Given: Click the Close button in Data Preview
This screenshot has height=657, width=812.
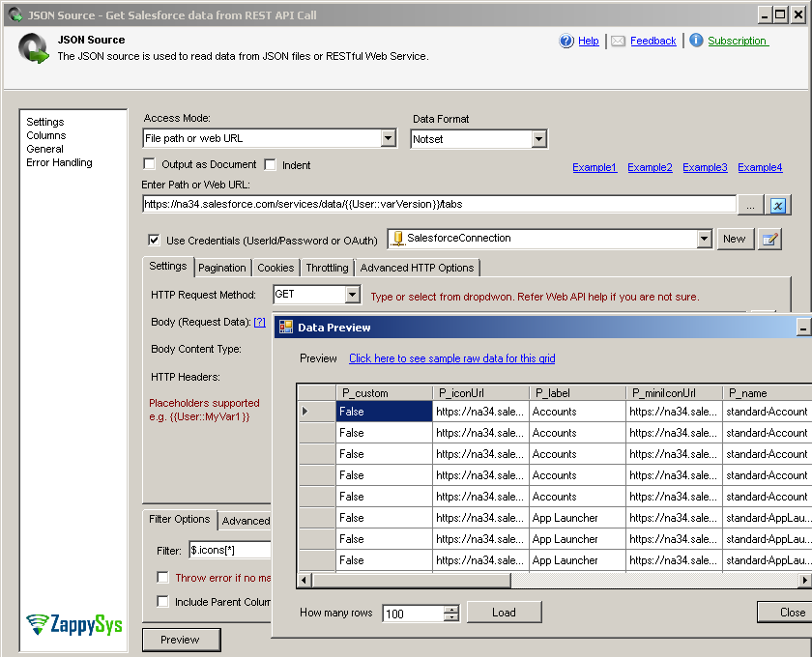Looking at the screenshot, I should pos(786,612).
